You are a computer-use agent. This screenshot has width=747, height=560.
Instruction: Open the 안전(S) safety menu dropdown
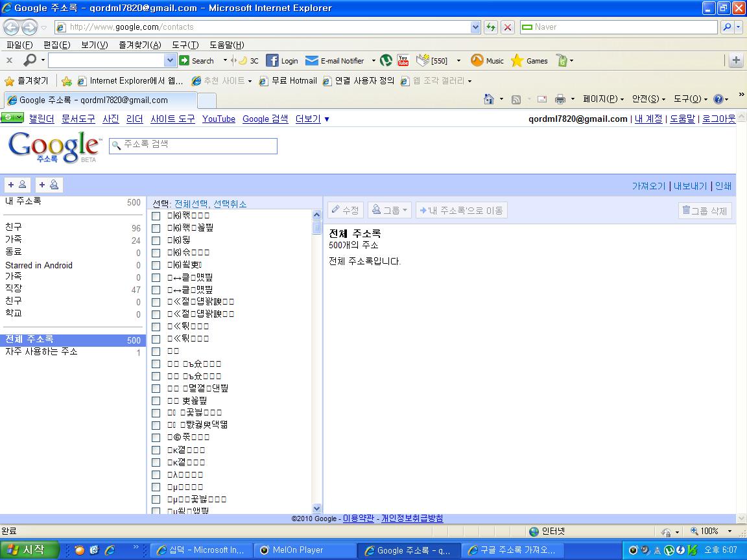(648, 99)
